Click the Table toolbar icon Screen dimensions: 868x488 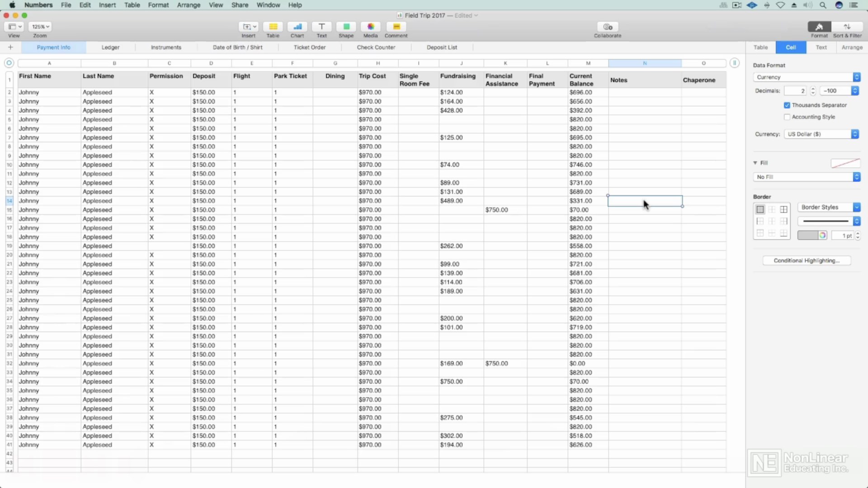pyautogui.click(x=273, y=27)
